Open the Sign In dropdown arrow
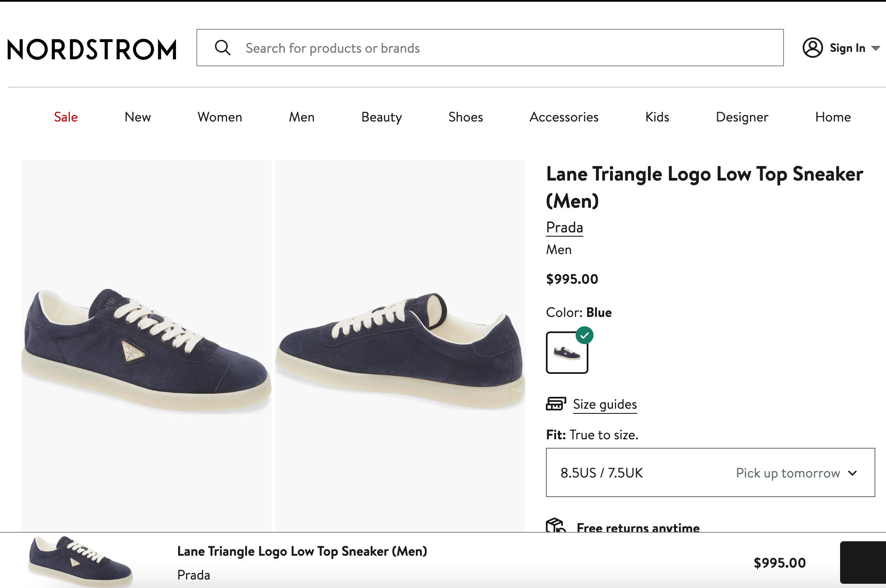Viewport: 886px width, 588px height. click(x=877, y=48)
